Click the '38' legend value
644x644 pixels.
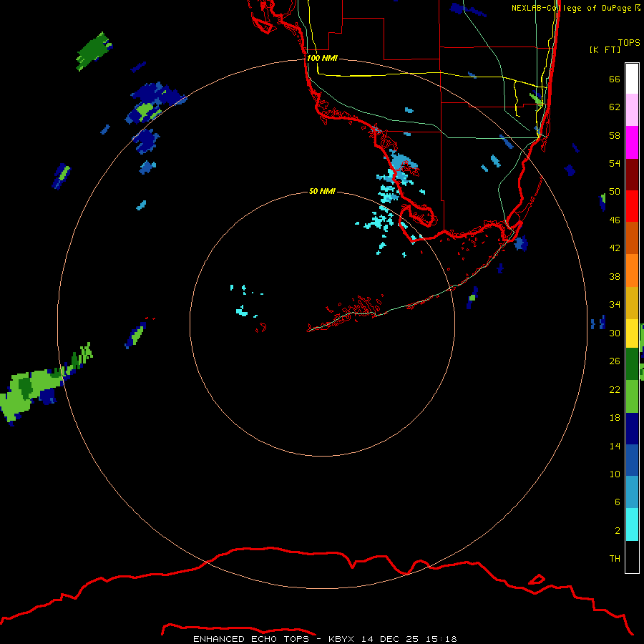click(x=615, y=276)
